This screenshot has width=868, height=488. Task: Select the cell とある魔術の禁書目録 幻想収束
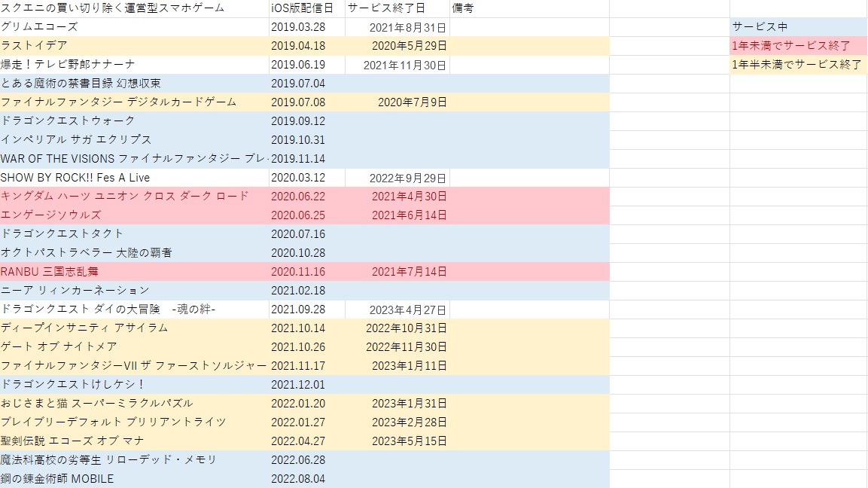click(x=135, y=84)
